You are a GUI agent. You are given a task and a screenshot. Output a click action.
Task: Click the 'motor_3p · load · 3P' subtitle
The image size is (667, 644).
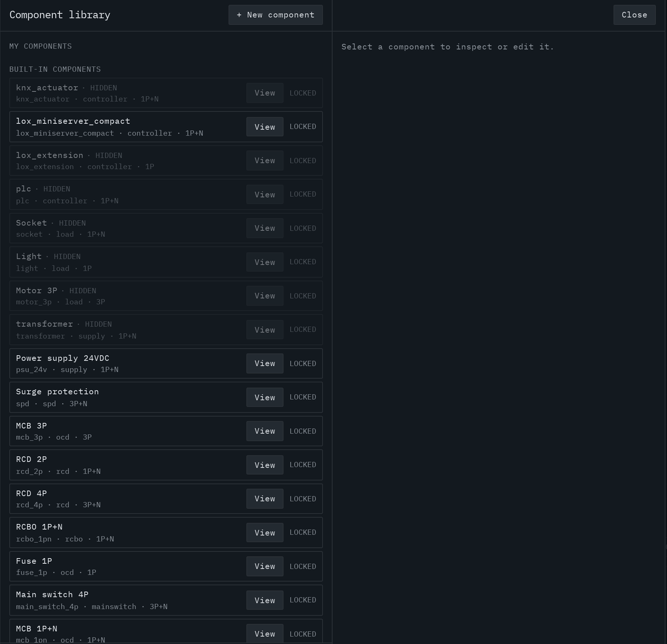60,302
